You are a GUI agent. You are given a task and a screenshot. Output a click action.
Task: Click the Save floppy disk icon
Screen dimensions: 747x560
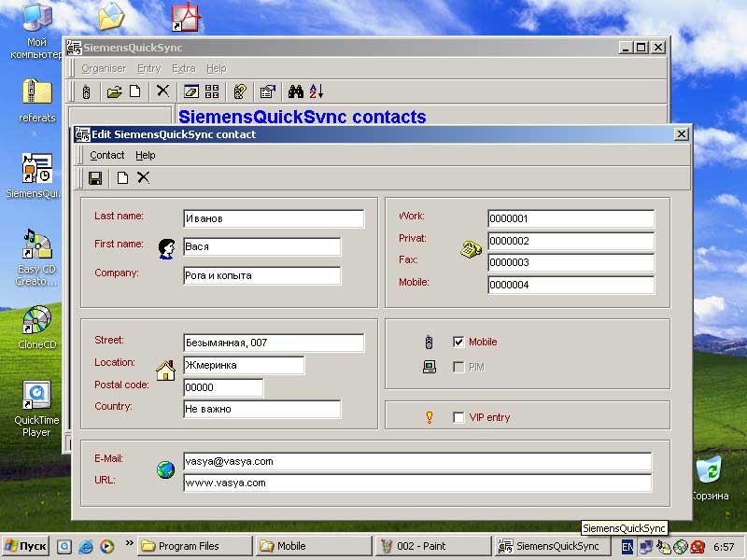click(x=95, y=178)
